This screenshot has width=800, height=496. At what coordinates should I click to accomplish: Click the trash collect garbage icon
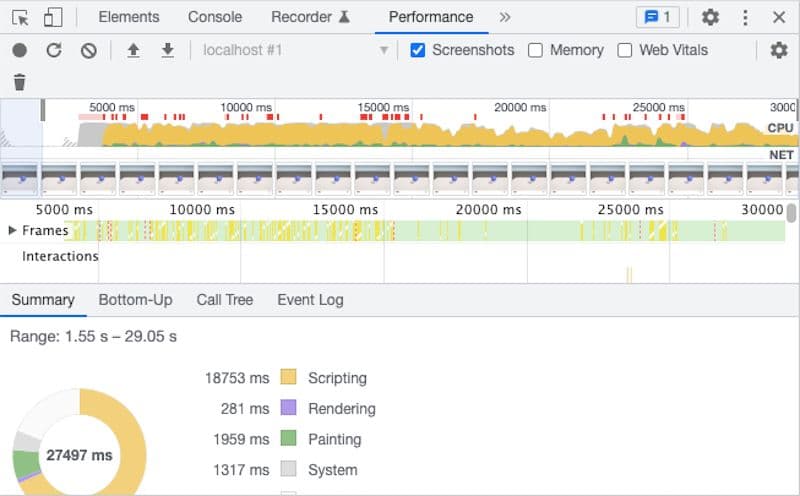coord(20,82)
